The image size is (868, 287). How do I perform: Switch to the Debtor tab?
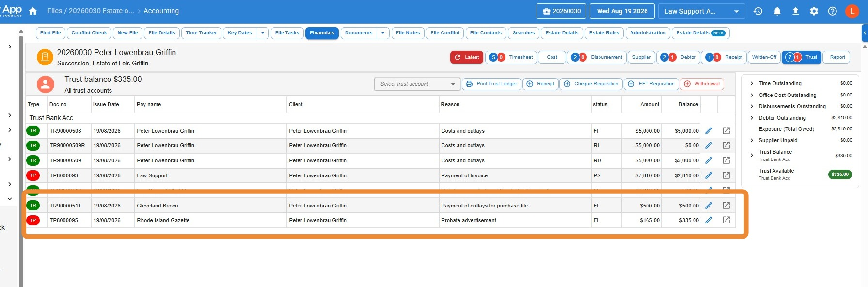(x=678, y=57)
